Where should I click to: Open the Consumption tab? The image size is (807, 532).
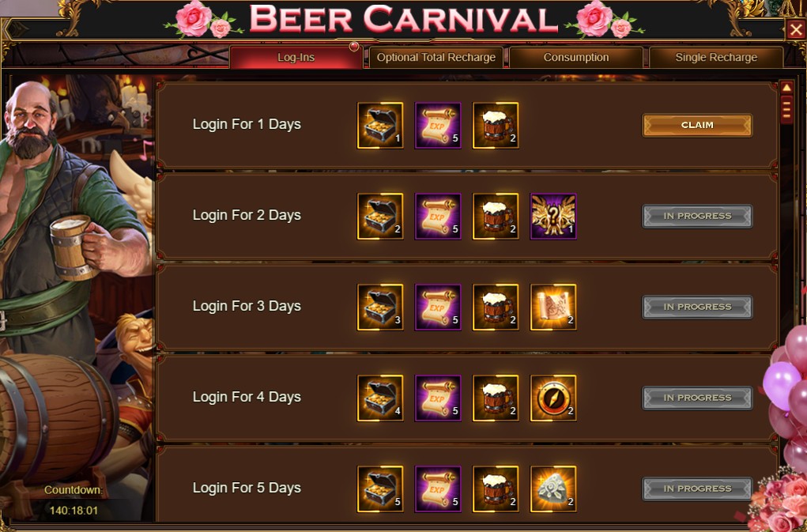pyautogui.click(x=576, y=57)
